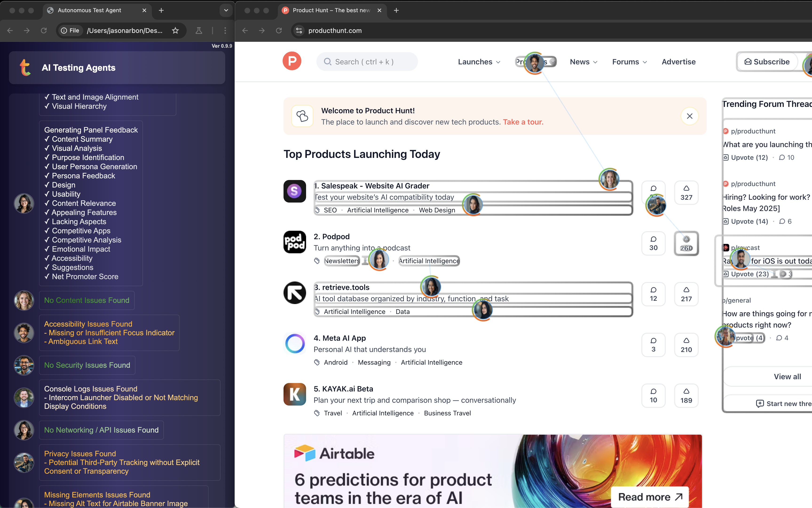Click the KAYAK.ai Beta logo thumbnail

(294, 394)
